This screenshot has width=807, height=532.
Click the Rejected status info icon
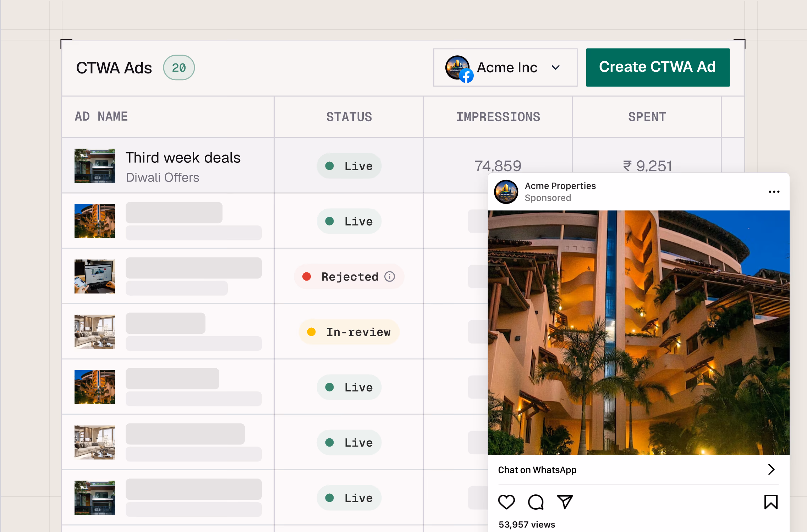pos(390,277)
